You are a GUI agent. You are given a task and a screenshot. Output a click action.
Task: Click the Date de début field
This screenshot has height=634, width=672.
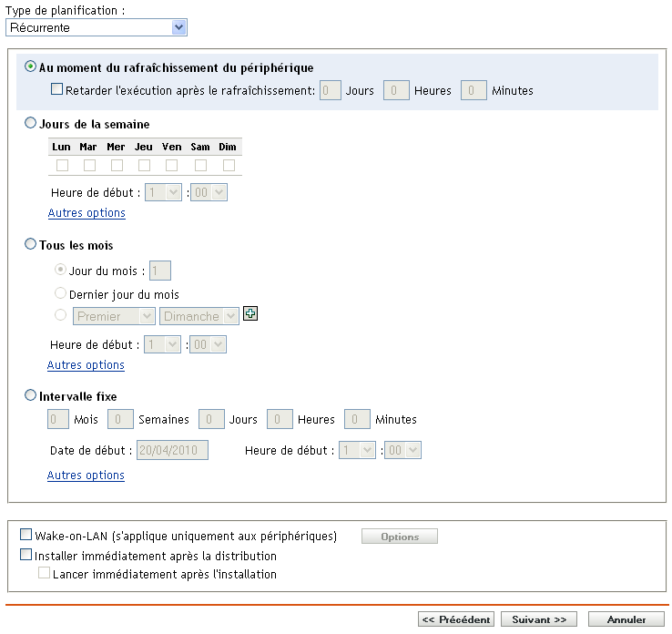click(172, 450)
